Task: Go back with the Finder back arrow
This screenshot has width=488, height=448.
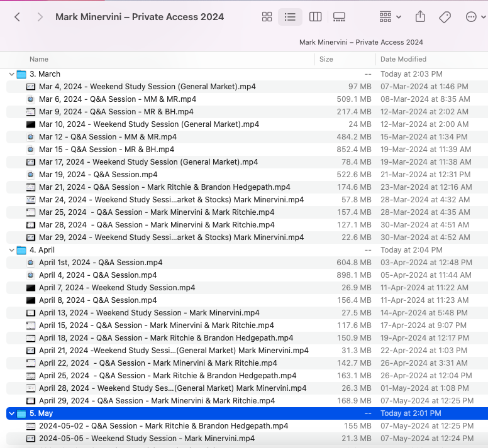Action: (18, 17)
